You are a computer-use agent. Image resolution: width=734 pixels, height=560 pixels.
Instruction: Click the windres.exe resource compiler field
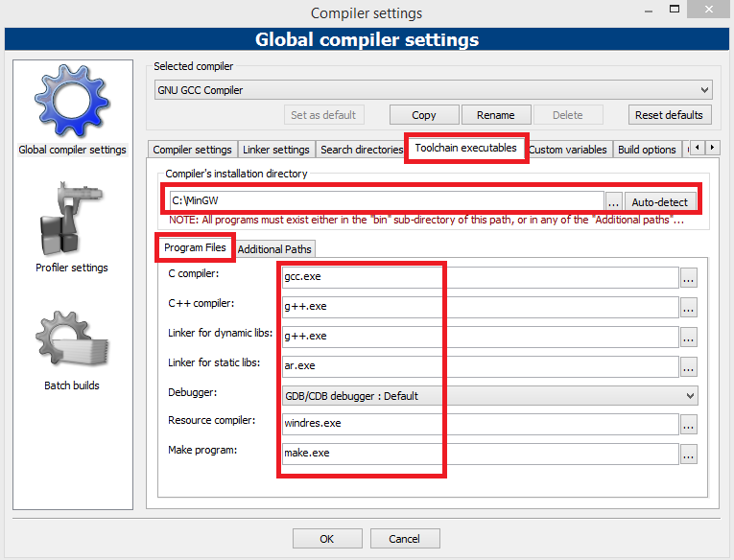click(x=481, y=424)
